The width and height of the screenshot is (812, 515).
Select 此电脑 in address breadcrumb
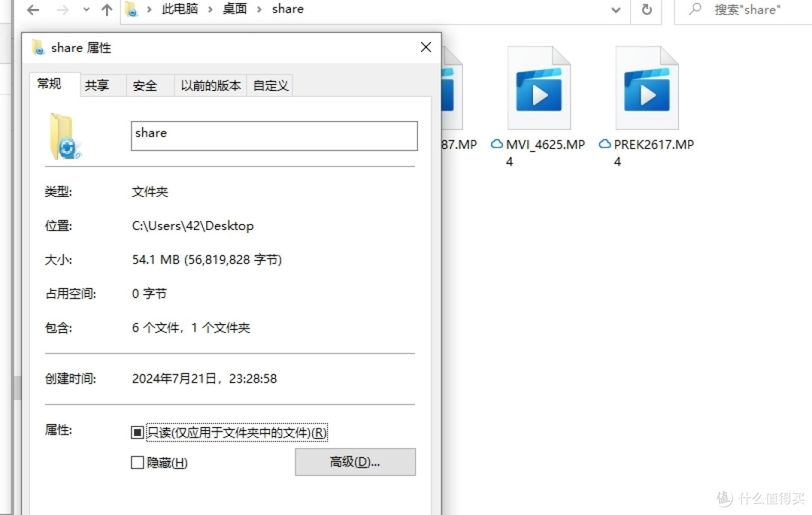180,9
